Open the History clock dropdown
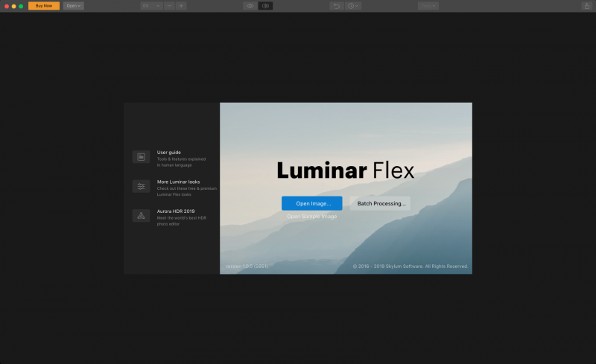Viewport: 596px width, 364px height. coord(352,6)
